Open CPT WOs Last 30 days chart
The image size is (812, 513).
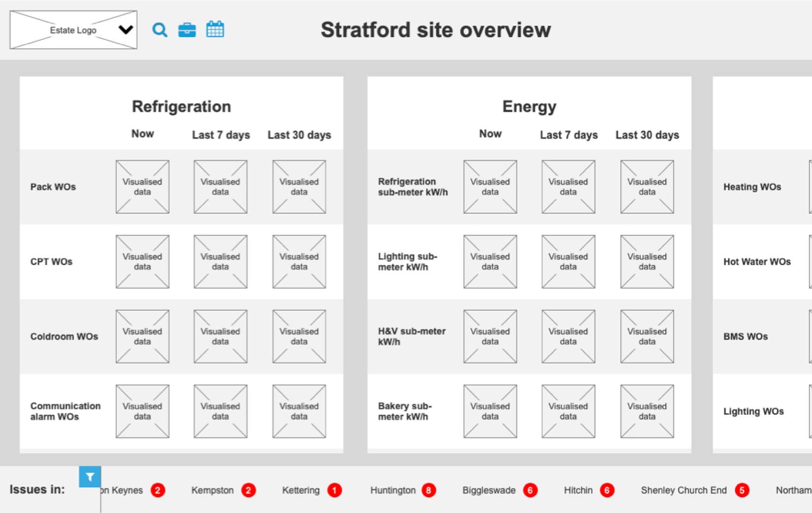(x=299, y=262)
